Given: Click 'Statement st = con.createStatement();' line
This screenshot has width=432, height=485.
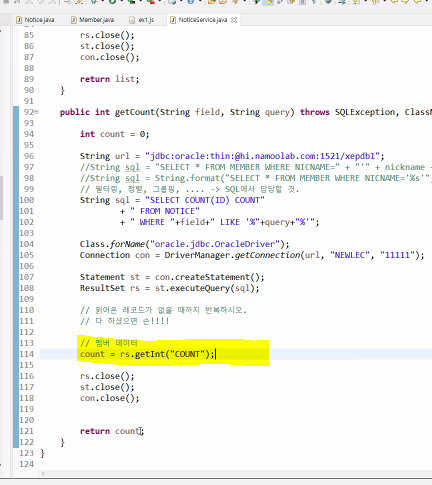Looking at the screenshot, I should tap(172, 277).
